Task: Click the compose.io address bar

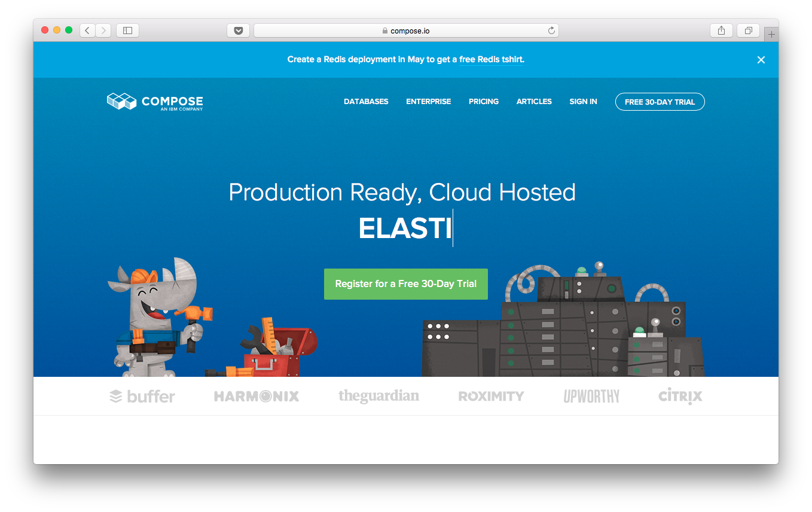Action: tap(406, 31)
